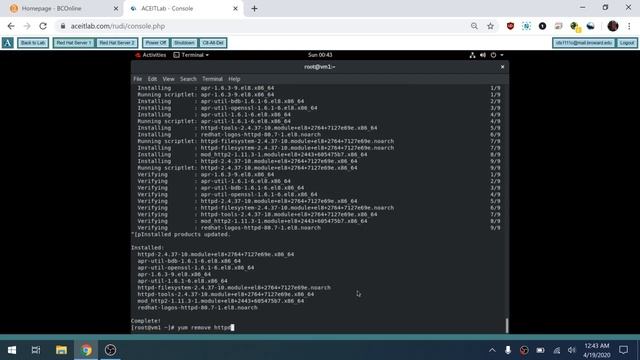Click the Power Off button

(156, 43)
